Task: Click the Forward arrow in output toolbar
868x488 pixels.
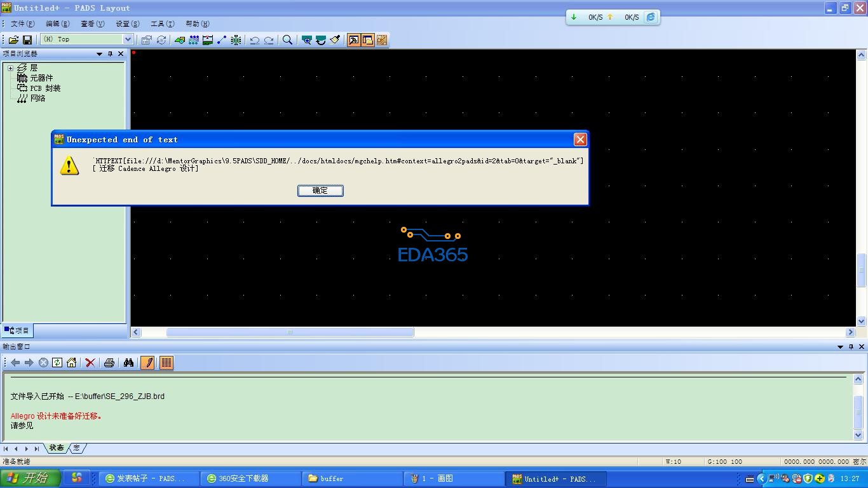Action: (x=29, y=363)
